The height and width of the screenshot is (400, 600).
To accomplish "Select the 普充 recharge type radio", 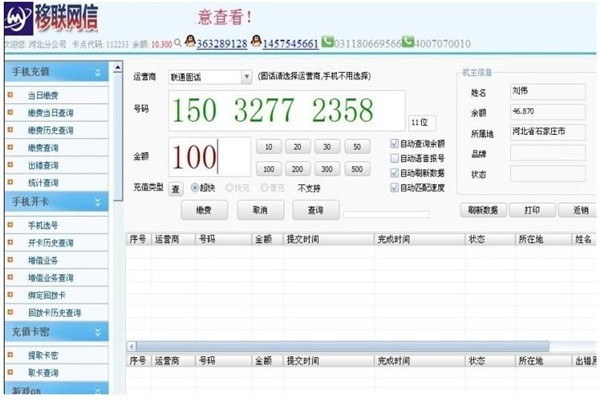I will click(x=264, y=188).
